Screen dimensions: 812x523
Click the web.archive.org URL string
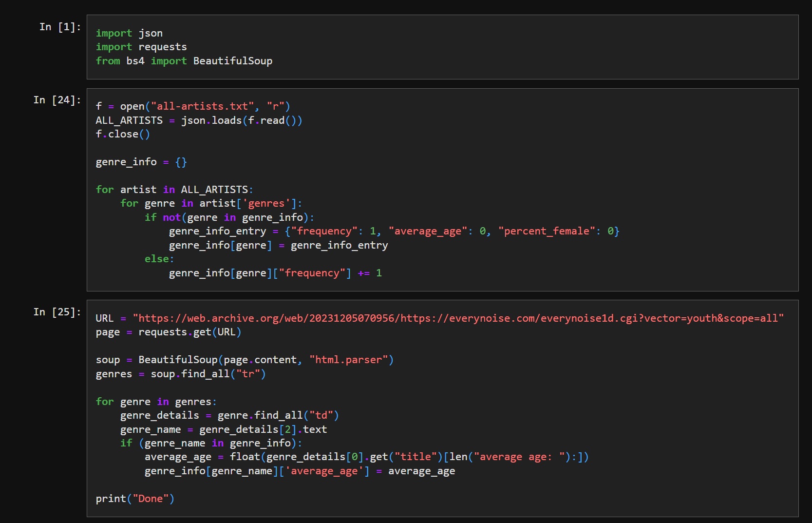(458, 318)
